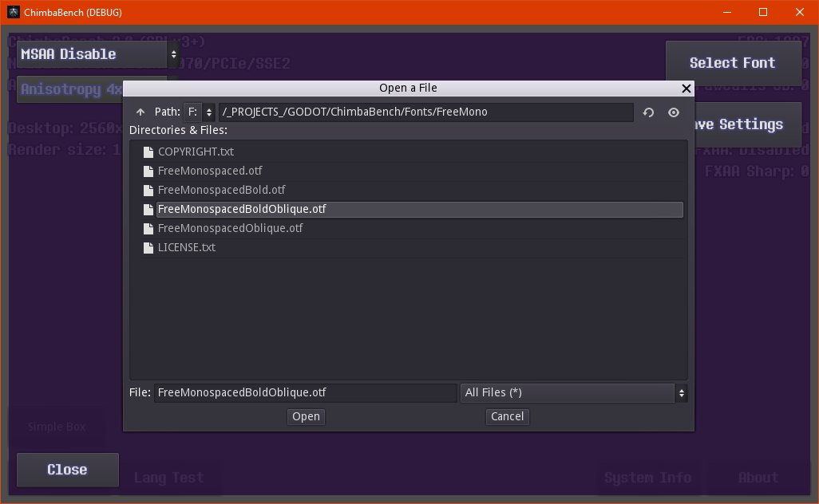Open the MSAA Disable dropdown
The width and height of the screenshot is (819, 504).
(x=99, y=54)
